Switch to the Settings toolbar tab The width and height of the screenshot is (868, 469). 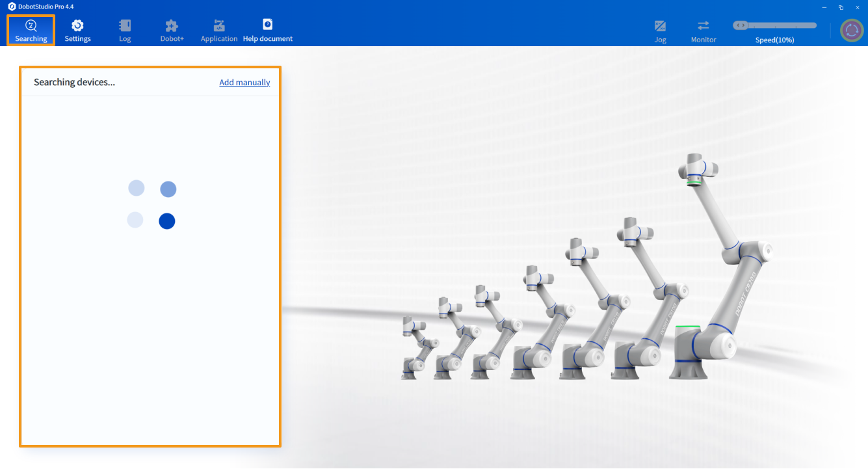tap(77, 30)
